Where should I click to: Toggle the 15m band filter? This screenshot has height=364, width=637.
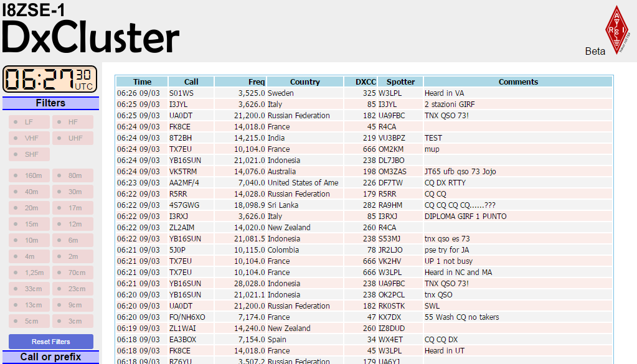(x=29, y=224)
